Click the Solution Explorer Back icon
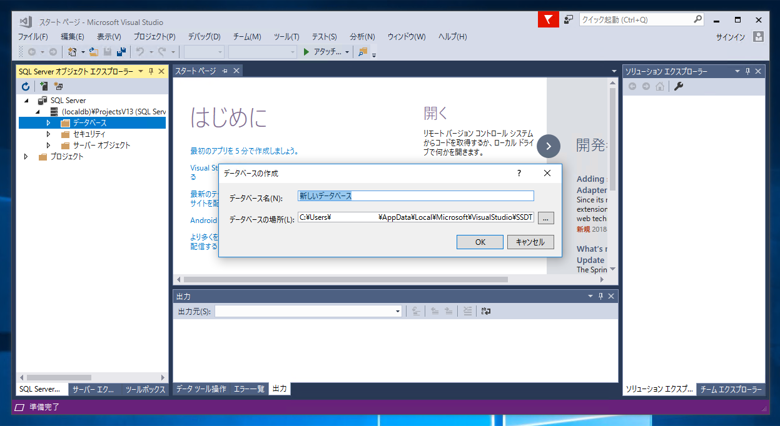 [x=632, y=87]
